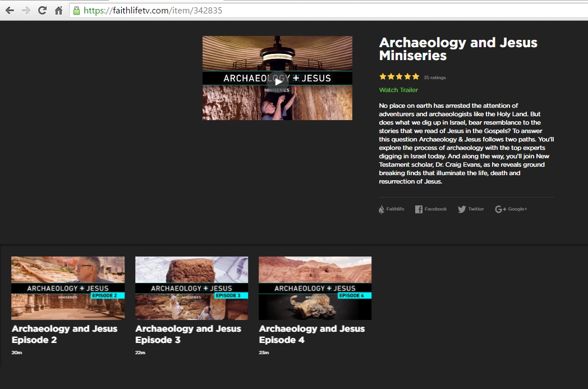
Task: Click the Facebook share label
Action: coord(436,209)
